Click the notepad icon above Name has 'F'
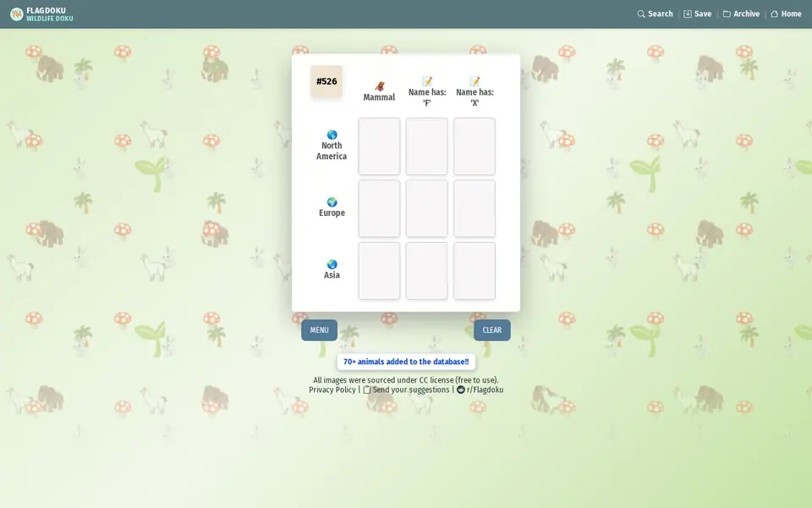This screenshot has width=812, height=508. click(x=427, y=81)
